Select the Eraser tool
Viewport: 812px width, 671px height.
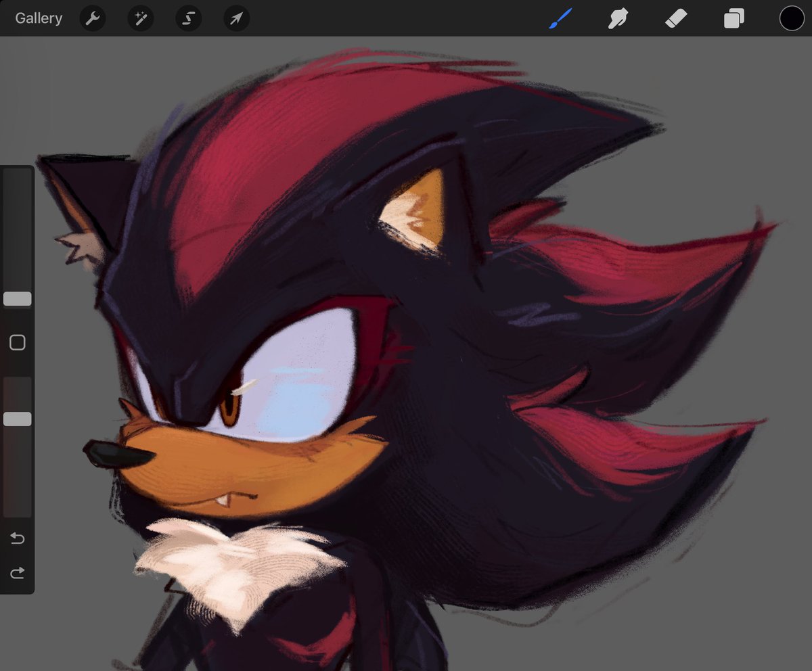pyautogui.click(x=676, y=18)
